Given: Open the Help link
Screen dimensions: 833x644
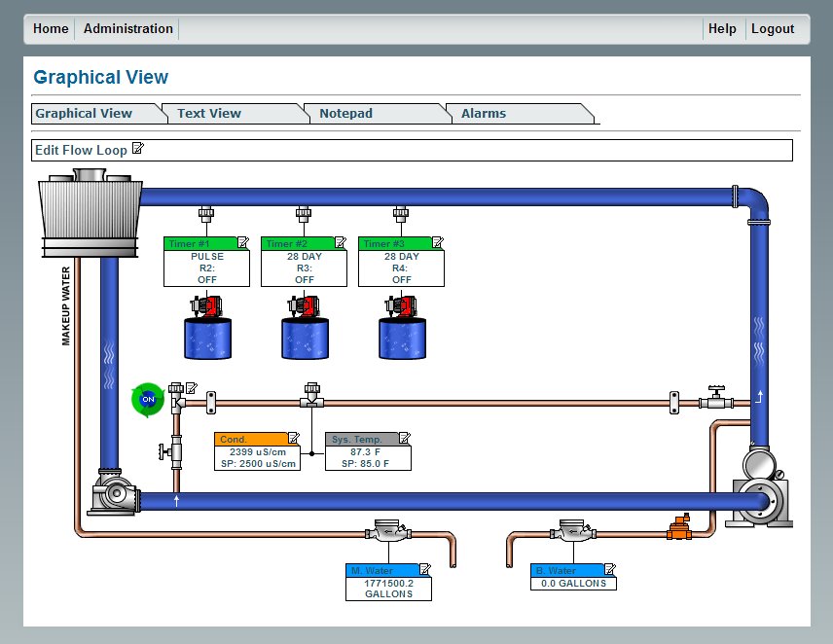Looking at the screenshot, I should click(722, 29).
